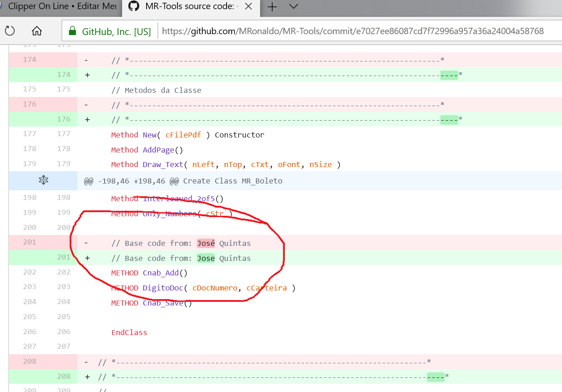Image resolution: width=562 pixels, height=392 pixels.
Task: Click the green padlock security icon
Action: pyautogui.click(x=72, y=31)
